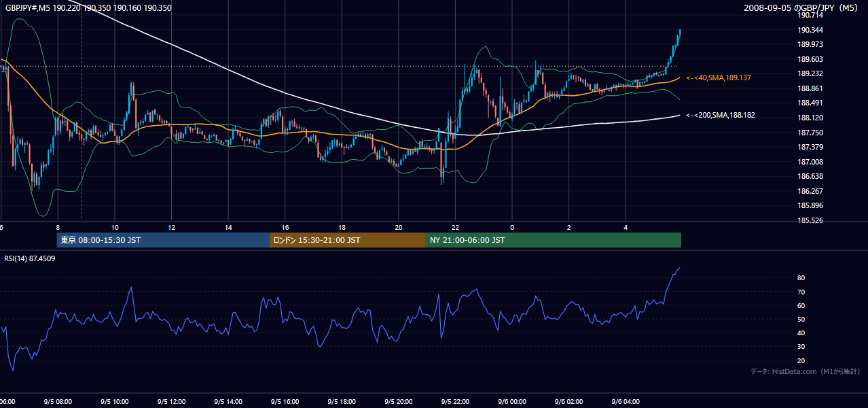
Task: Click price axis value 188.861
Action: 811,88
